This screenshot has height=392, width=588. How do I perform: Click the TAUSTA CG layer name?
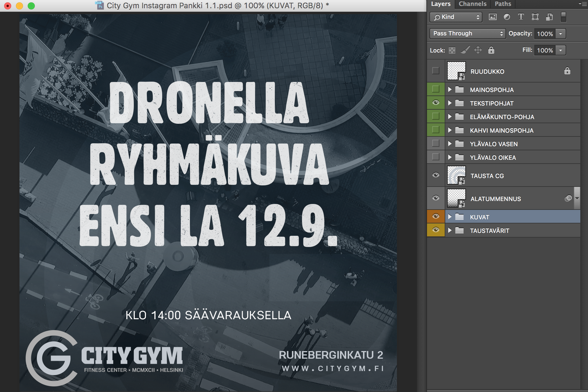(487, 176)
